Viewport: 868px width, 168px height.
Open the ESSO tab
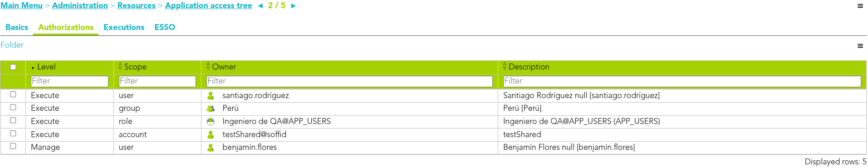click(165, 27)
